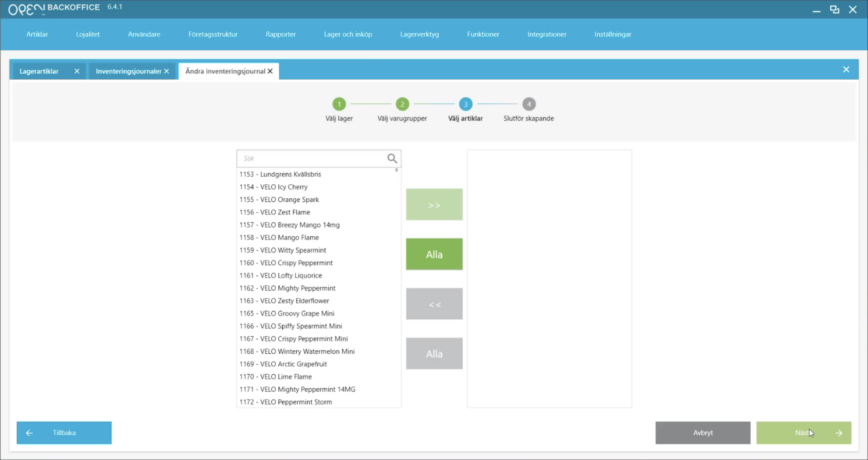The height and width of the screenshot is (460, 868).
Task: Select 1158 - VELO Mango Flame
Action: click(318, 238)
